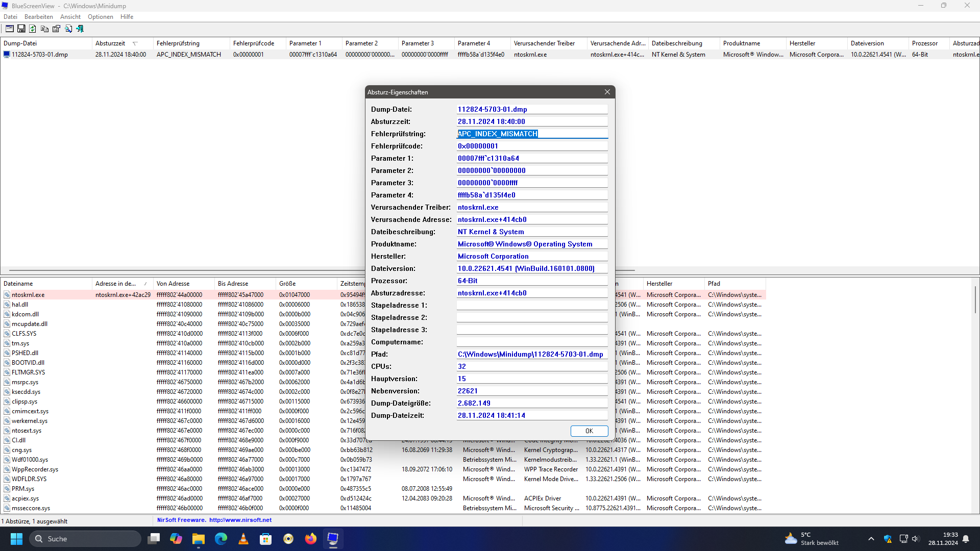Show hidden system tray icons chevron
980x551 pixels.
(x=871, y=539)
